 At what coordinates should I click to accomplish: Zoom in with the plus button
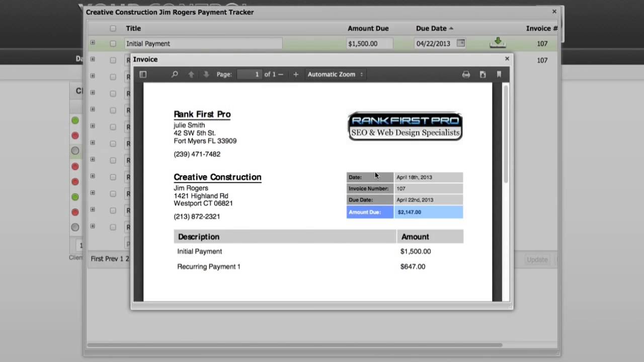point(296,74)
